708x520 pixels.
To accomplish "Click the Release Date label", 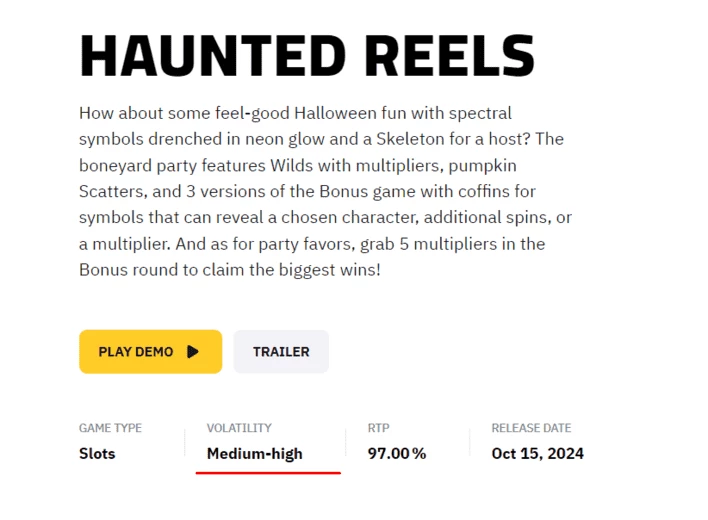I will coord(531,428).
